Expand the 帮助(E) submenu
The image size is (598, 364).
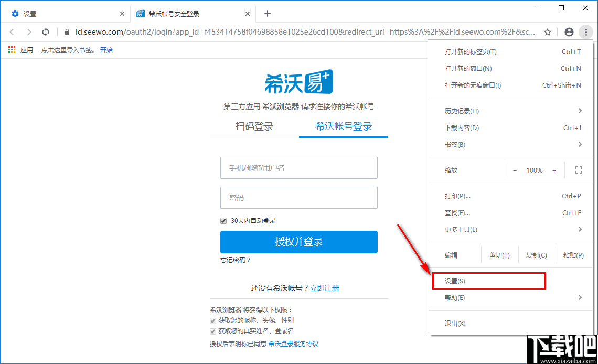click(x=511, y=298)
